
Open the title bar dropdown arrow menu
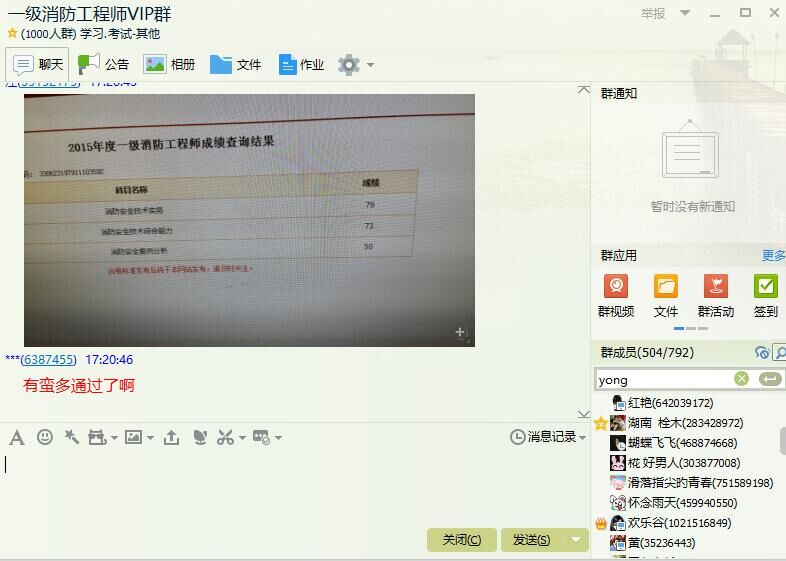685,13
